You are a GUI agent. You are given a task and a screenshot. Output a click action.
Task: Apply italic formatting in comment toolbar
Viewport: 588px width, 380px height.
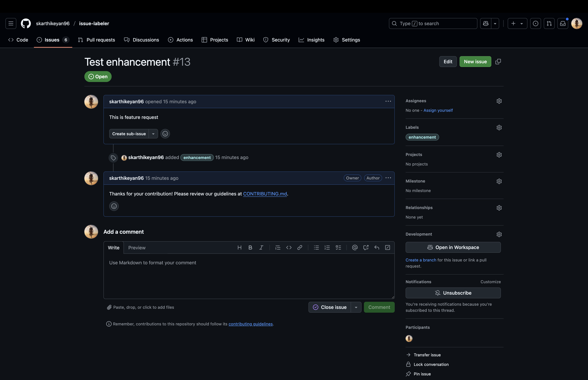261,247
